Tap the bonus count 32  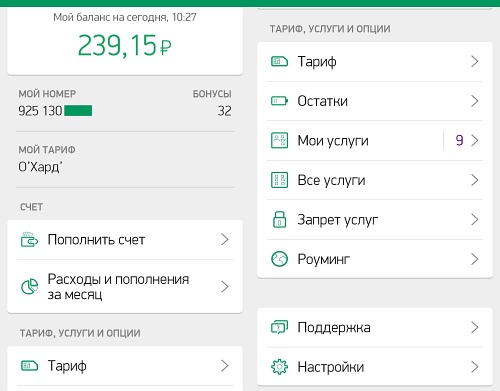[x=225, y=111]
